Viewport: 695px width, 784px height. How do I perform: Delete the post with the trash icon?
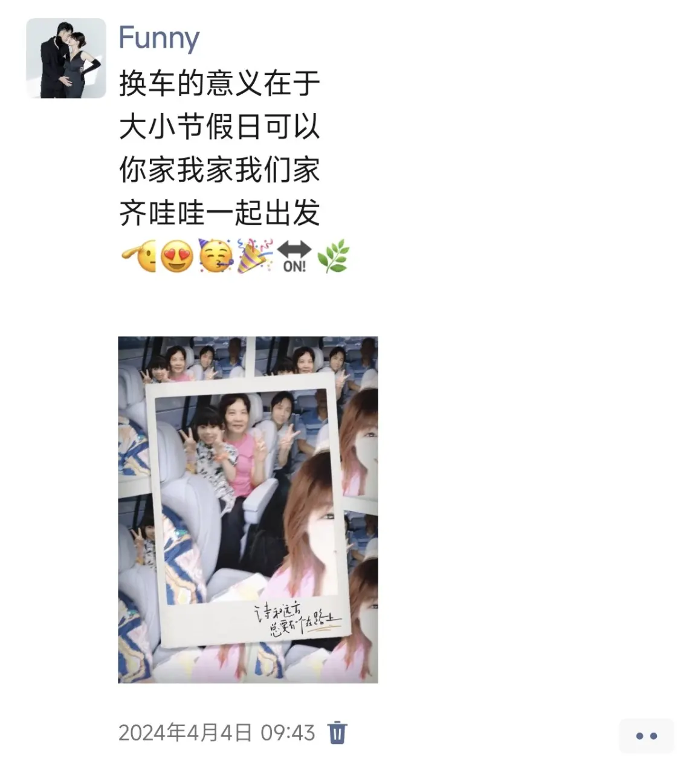337,733
